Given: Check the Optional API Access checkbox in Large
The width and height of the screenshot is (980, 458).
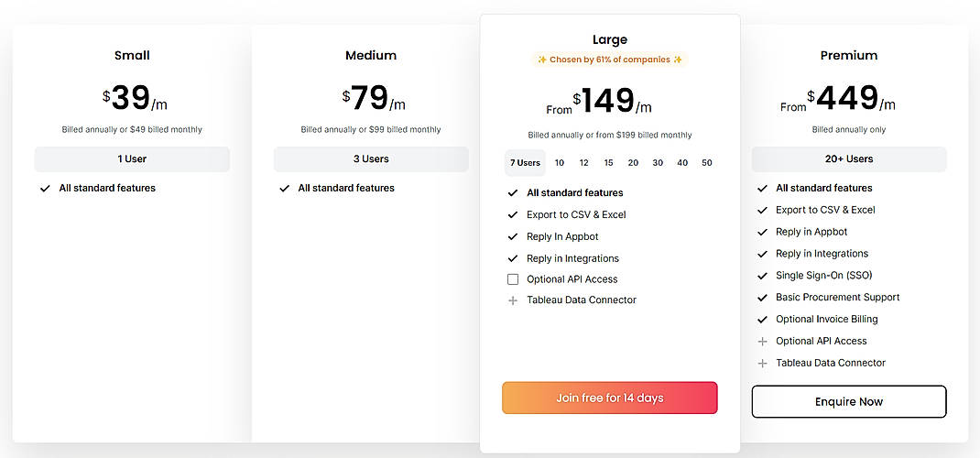Looking at the screenshot, I should (x=513, y=279).
